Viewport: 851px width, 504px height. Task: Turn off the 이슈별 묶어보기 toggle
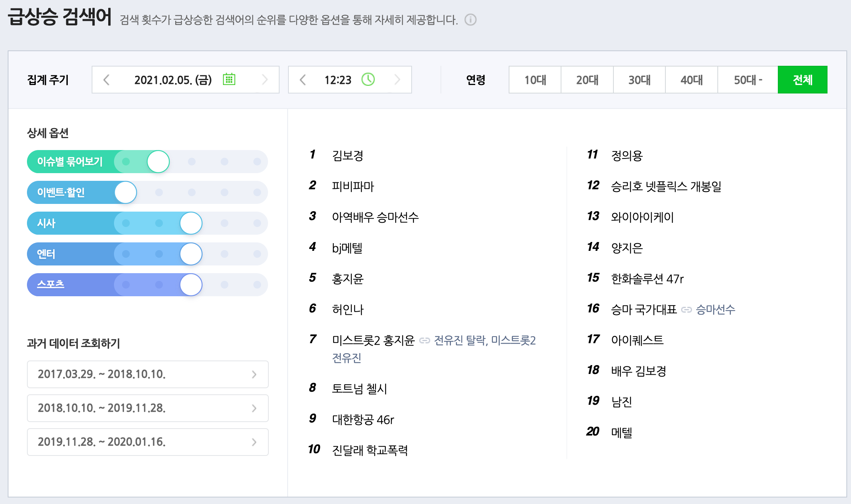pos(158,162)
